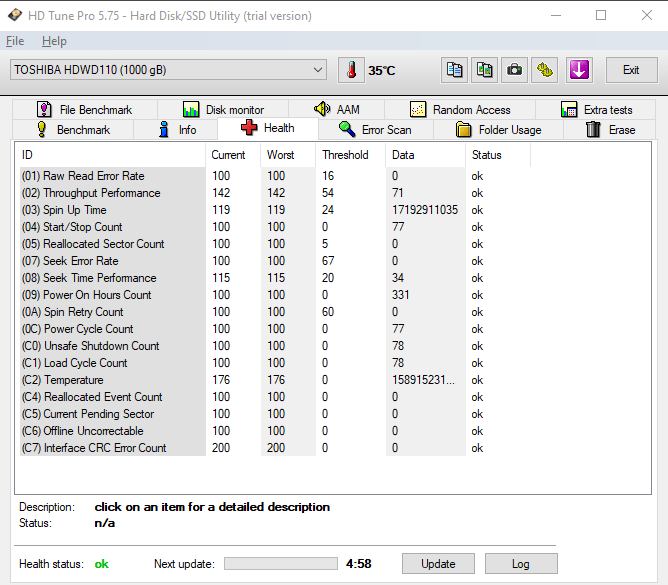Open the Benchmark tab

[73, 130]
